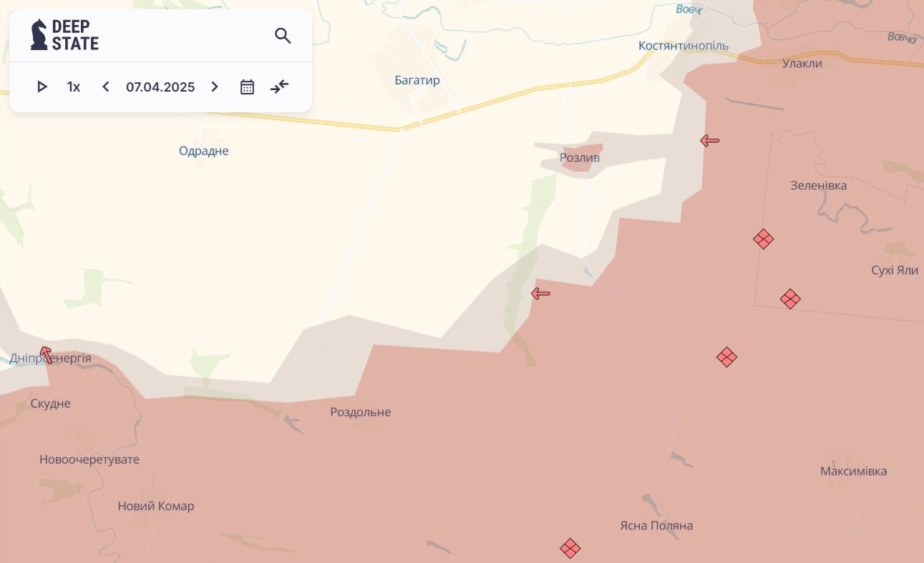Click the compare arrows icon

[x=279, y=87]
